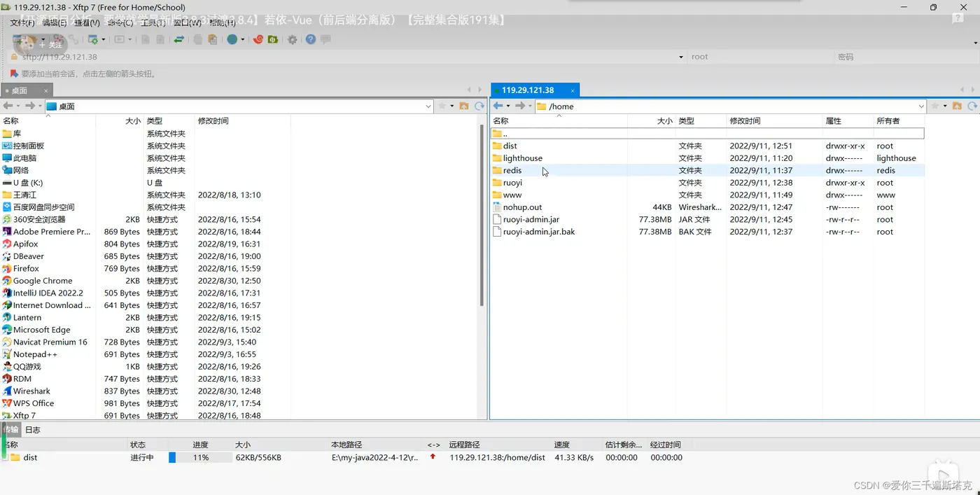Open favorites dropdown arrow in remote pane
Viewport: 980px width, 495px height.
pos(945,106)
